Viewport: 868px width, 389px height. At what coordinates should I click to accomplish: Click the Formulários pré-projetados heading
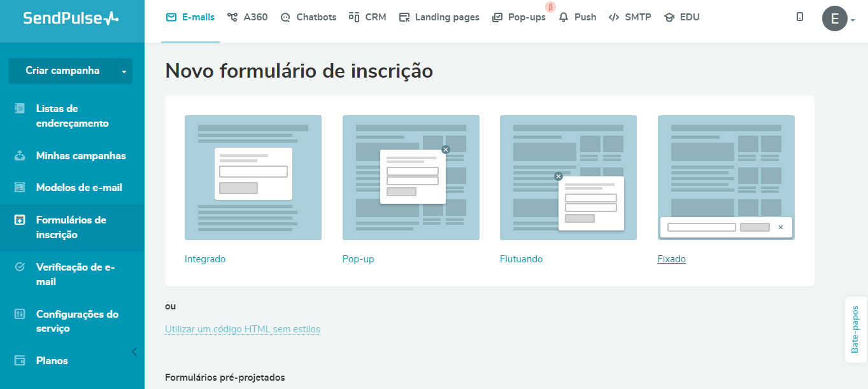(x=225, y=378)
